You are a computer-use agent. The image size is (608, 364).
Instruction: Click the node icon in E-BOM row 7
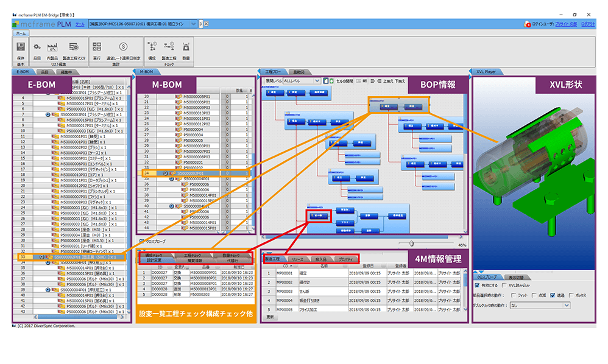[48, 114]
